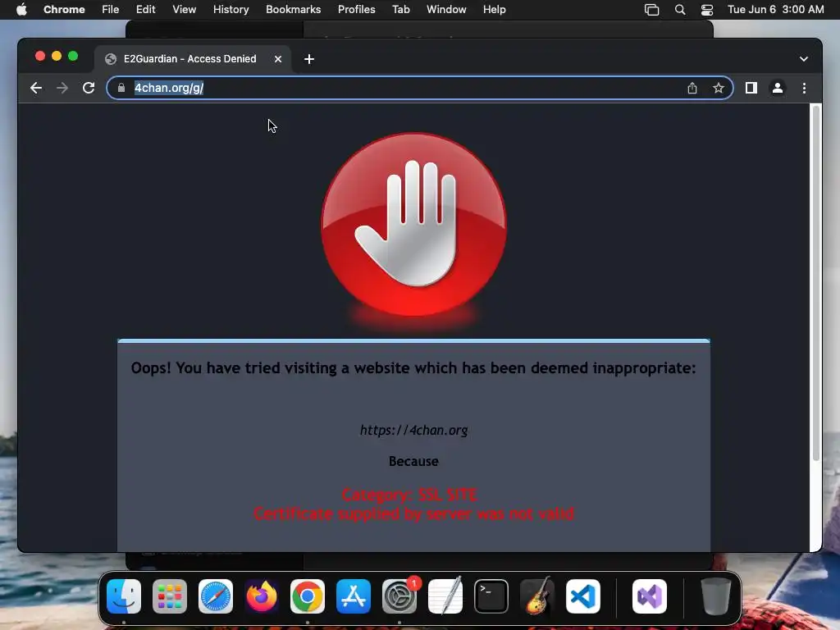Open the Window menu
This screenshot has width=840, height=630.
446,10
